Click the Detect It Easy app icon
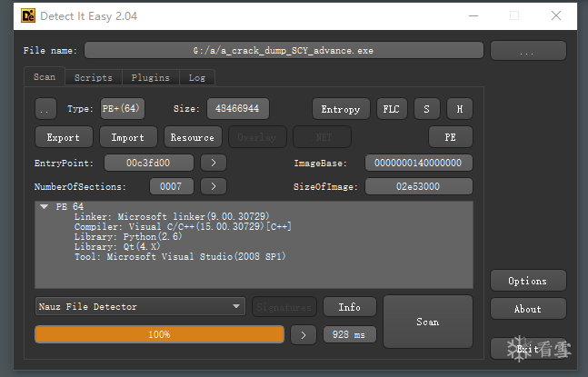The width and height of the screenshot is (588, 377). click(28, 15)
